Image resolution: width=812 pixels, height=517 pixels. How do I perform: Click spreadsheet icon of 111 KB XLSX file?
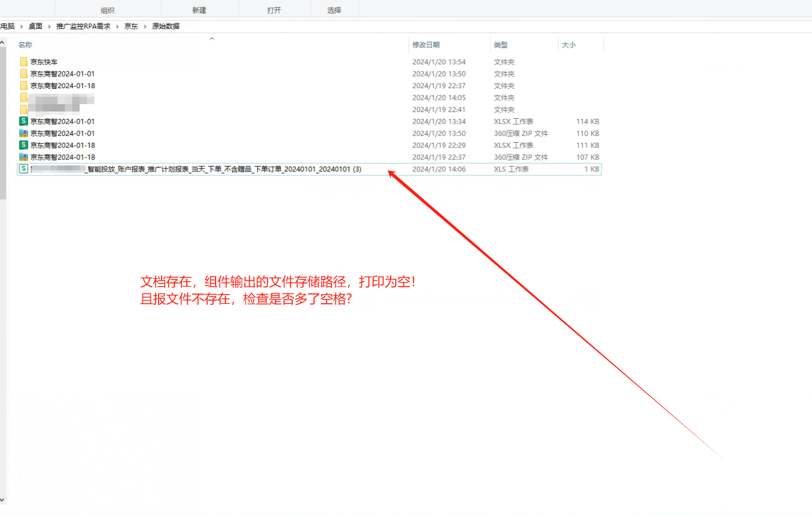point(24,145)
